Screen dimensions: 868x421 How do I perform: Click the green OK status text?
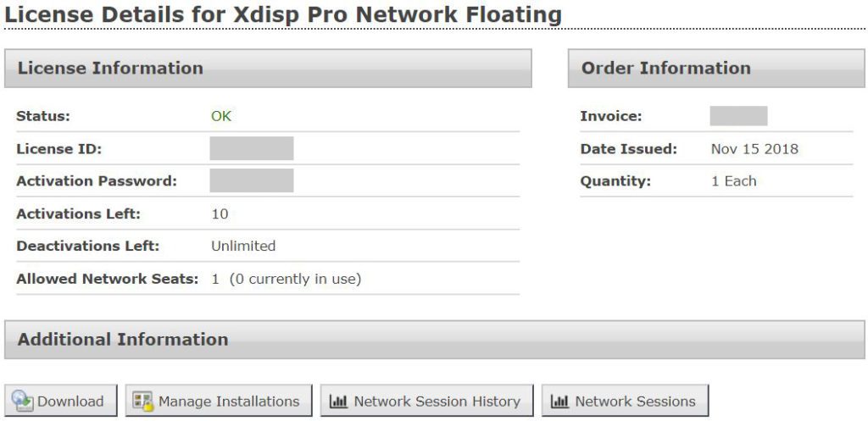[221, 116]
